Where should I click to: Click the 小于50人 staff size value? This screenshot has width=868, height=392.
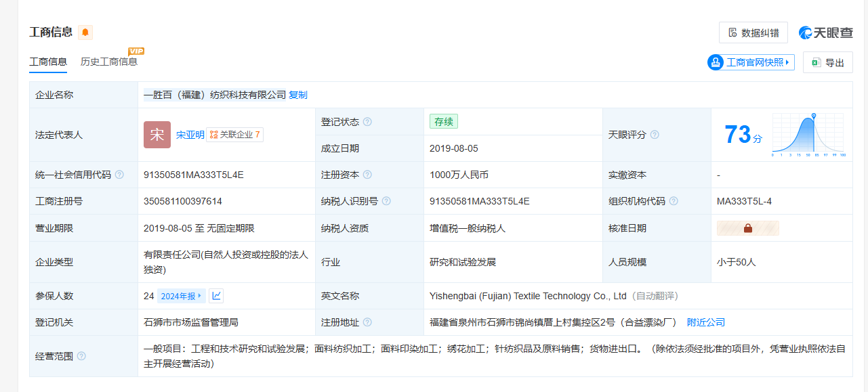(x=736, y=262)
